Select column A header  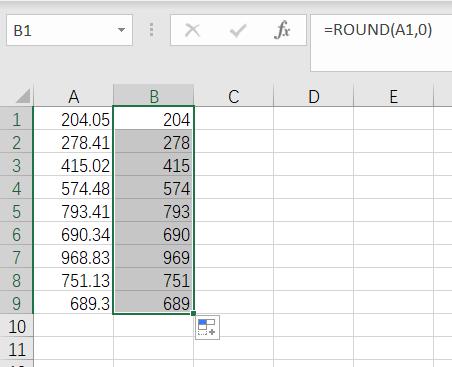point(73,96)
